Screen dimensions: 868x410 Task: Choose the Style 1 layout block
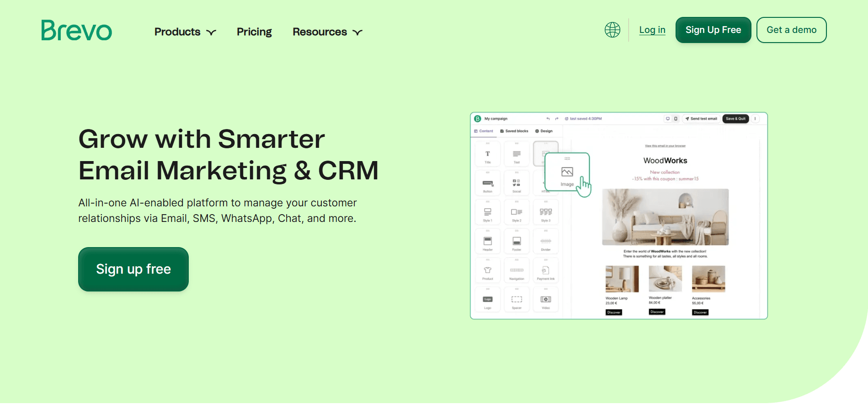click(x=488, y=212)
